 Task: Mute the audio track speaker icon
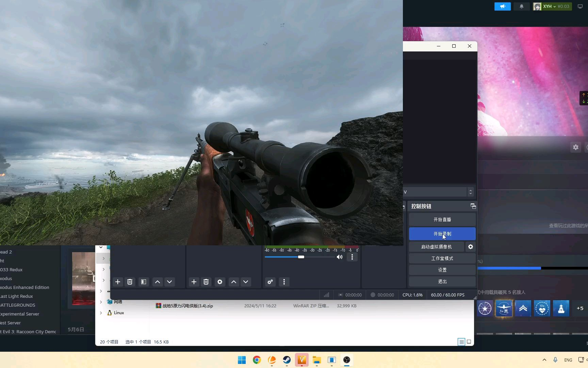click(x=340, y=257)
